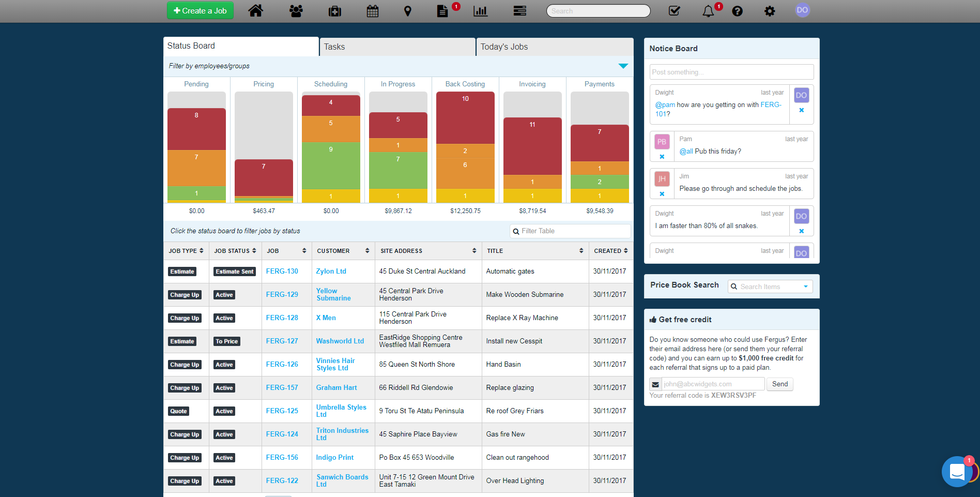980x497 pixels.
Task: Open the reports bar chart icon
Action: pyautogui.click(x=481, y=11)
